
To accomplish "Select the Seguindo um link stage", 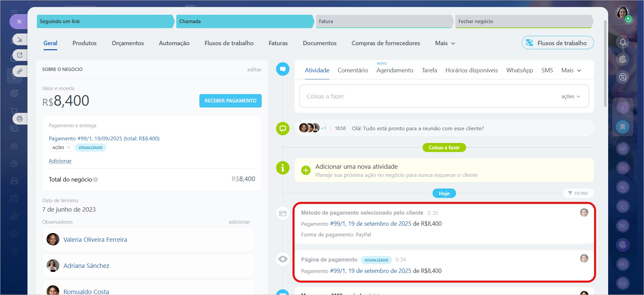I will click(x=106, y=21).
